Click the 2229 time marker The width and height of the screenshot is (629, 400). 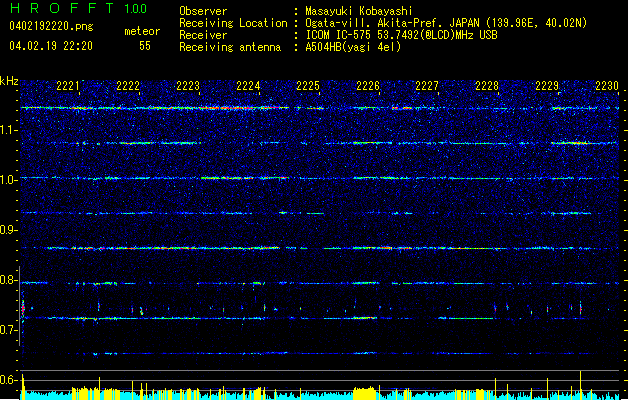[547, 86]
